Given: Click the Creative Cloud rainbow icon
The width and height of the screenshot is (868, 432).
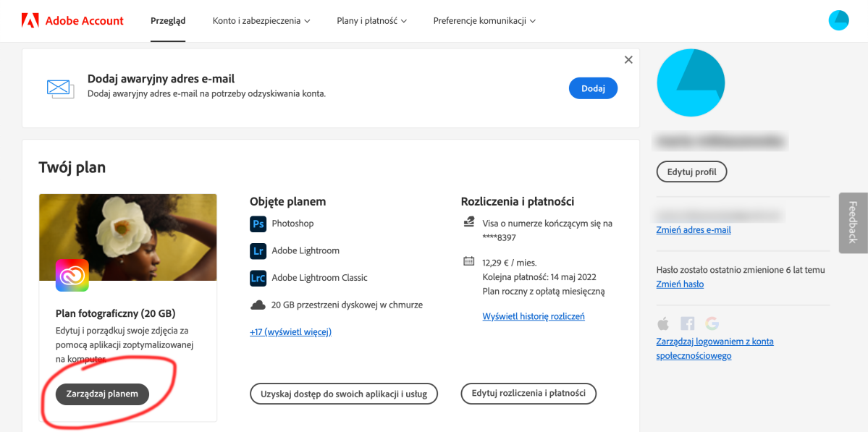Looking at the screenshot, I should coord(72,275).
